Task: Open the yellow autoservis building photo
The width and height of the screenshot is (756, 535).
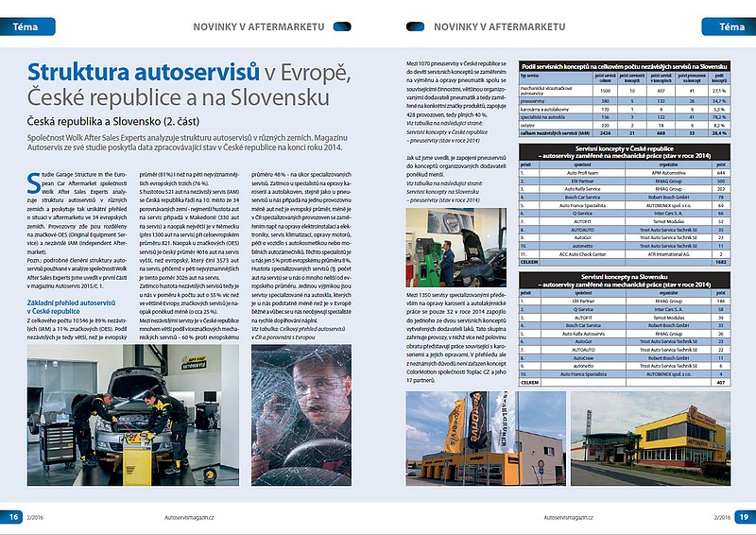Action: 650,438
